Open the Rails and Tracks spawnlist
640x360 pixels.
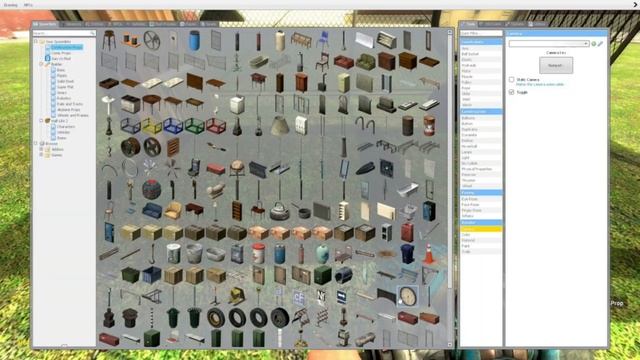pos(70,104)
